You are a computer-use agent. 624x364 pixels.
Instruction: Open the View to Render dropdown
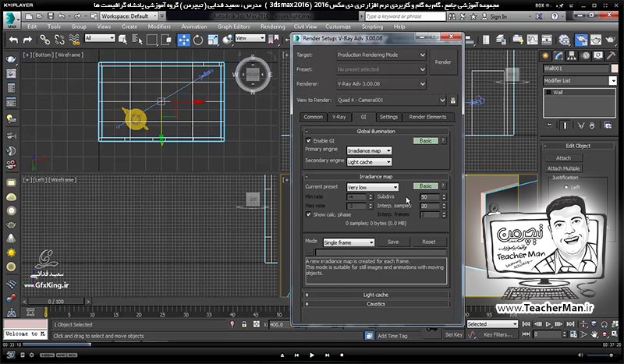click(392, 101)
